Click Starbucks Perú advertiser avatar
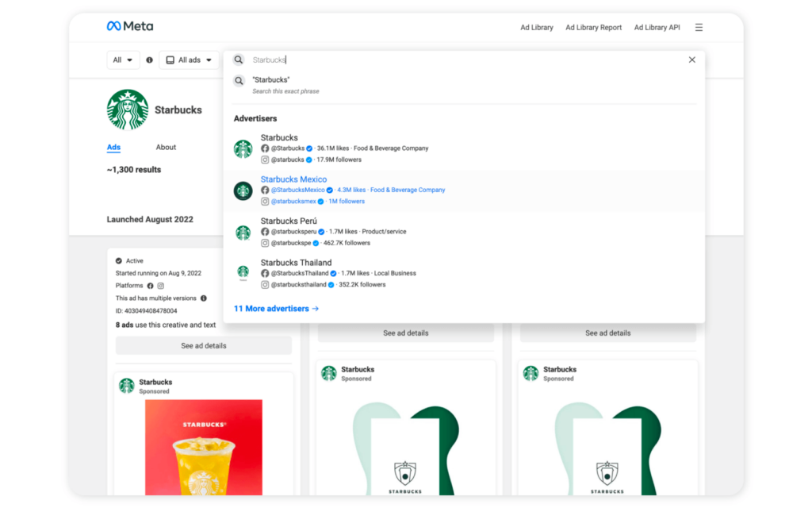 coord(243,233)
